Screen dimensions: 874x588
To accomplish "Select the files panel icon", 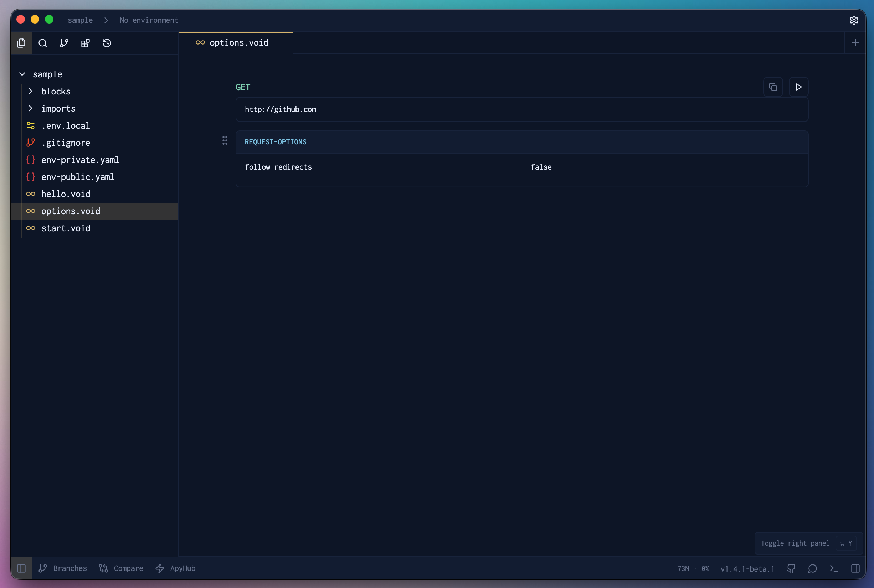I will [21, 43].
